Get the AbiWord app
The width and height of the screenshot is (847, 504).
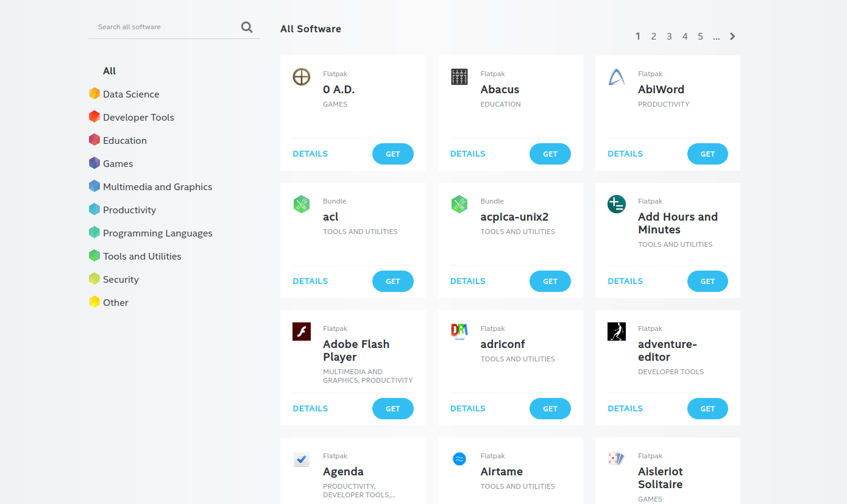(x=707, y=154)
